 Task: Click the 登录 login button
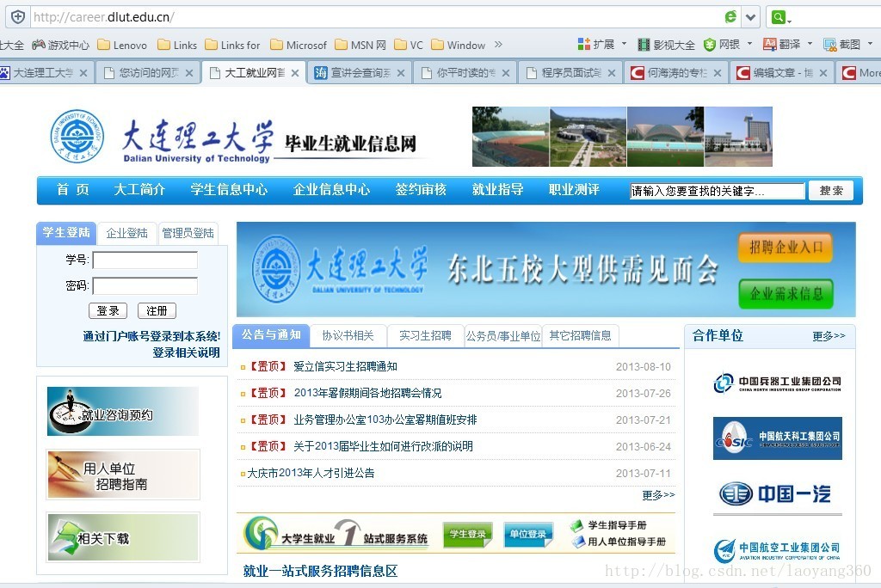point(108,310)
